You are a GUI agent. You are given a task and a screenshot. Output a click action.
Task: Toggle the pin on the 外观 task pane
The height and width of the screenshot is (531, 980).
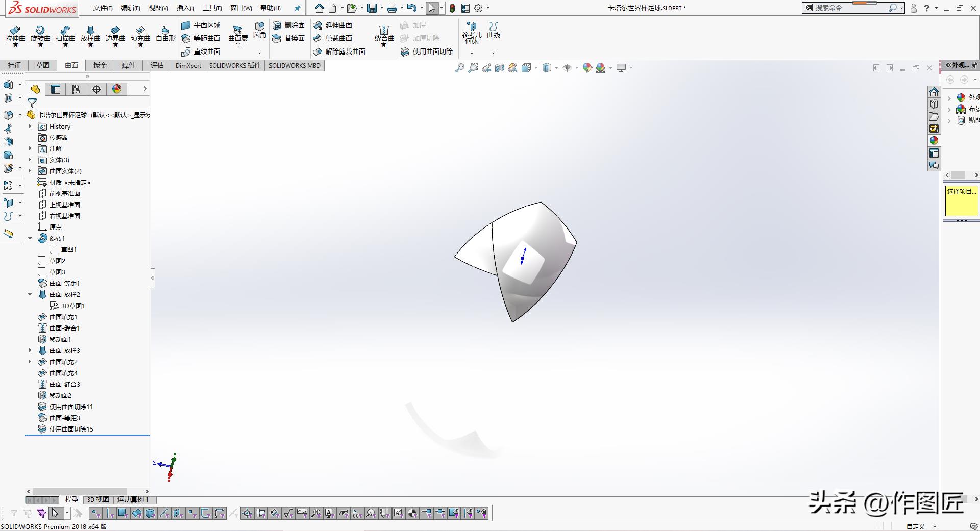click(x=974, y=65)
